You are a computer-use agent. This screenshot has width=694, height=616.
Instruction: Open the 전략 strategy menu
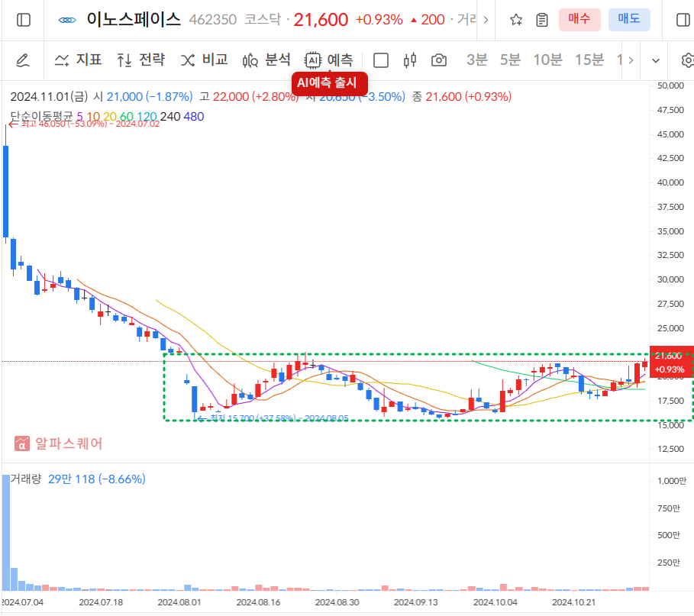(x=140, y=60)
